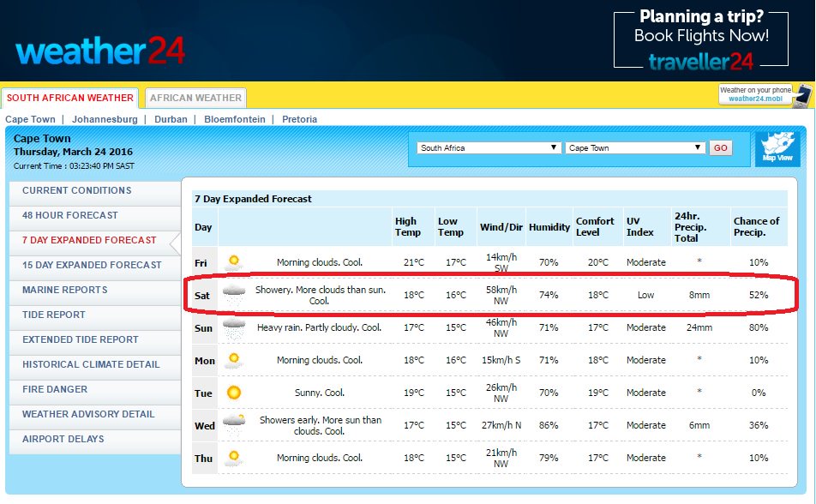Screen dimensions: 816x504
Task: Click the Wind/Dir column header
Action: pyautogui.click(x=501, y=227)
